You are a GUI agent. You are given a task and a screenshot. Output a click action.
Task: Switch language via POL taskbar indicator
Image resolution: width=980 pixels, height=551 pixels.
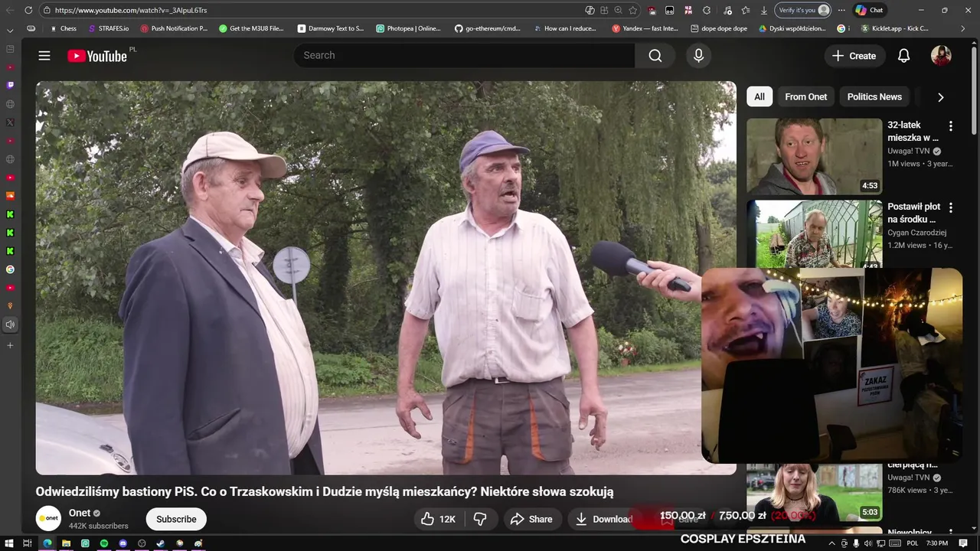pos(912,543)
